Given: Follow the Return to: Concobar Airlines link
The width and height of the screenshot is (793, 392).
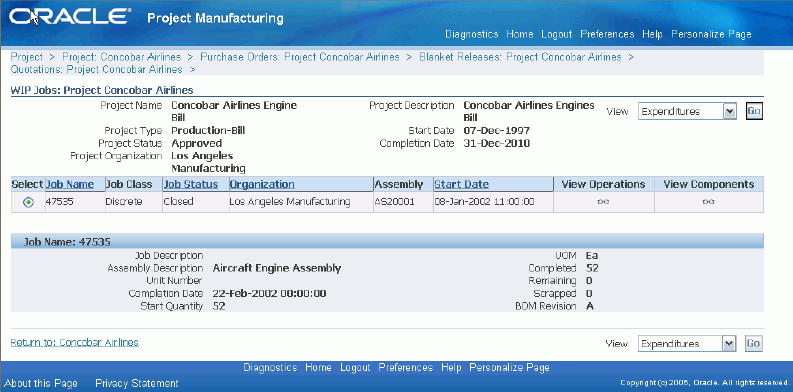Looking at the screenshot, I should click(x=74, y=342).
